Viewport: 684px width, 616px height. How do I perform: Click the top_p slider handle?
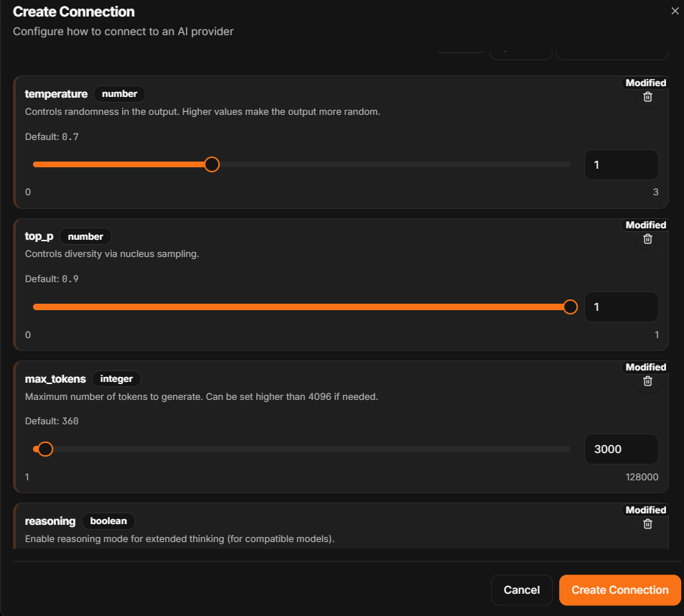point(570,307)
